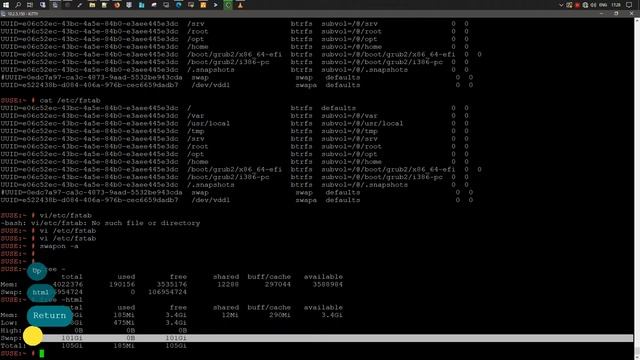Screen dimensions: 640x360
Task: Click available memory value "3588984"
Action: [x=328, y=284]
